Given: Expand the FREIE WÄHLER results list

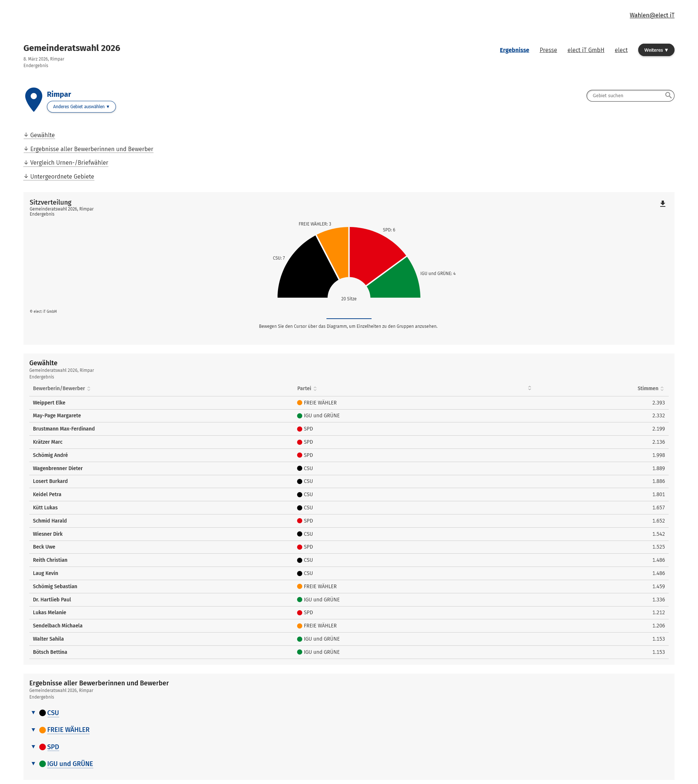Looking at the screenshot, I should coord(68,729).
